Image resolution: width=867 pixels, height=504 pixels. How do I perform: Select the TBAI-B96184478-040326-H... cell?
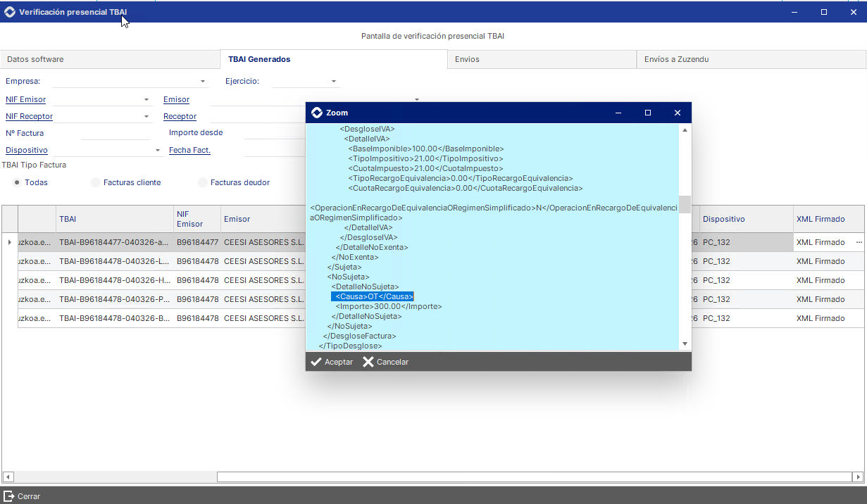click(x=115, y=280)
